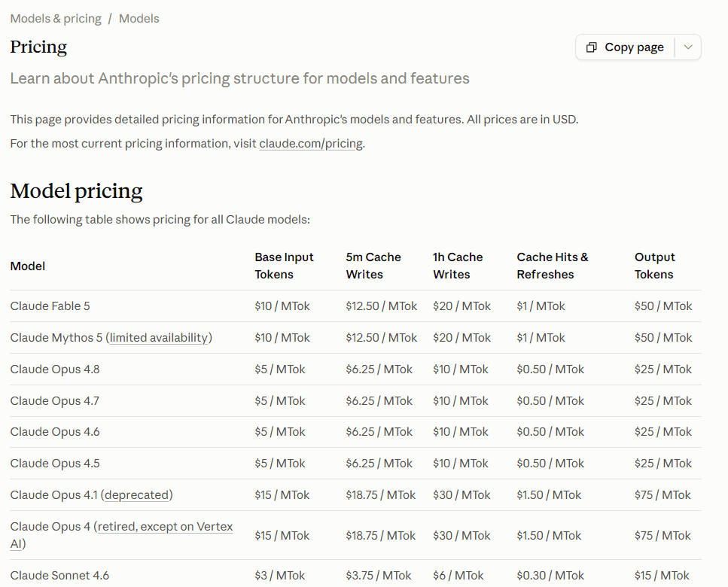Click Claude Sonnet 4.6 $3.75 cache write price

379,576
